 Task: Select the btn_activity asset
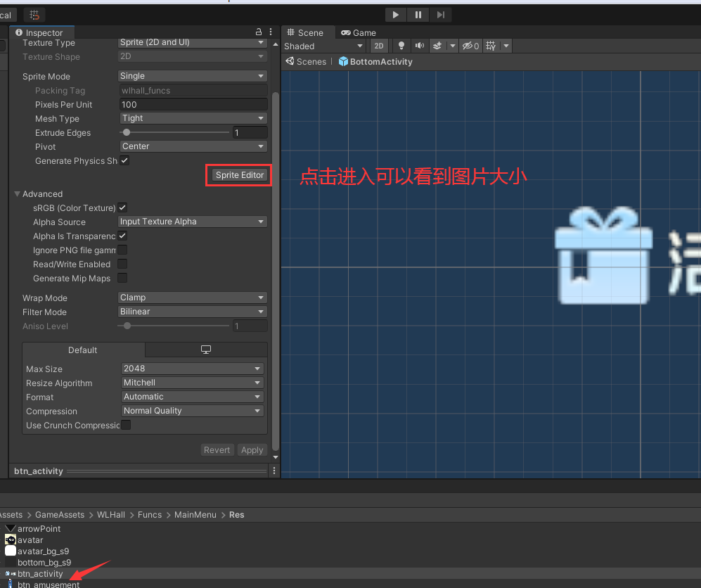(x=40, y=574)
